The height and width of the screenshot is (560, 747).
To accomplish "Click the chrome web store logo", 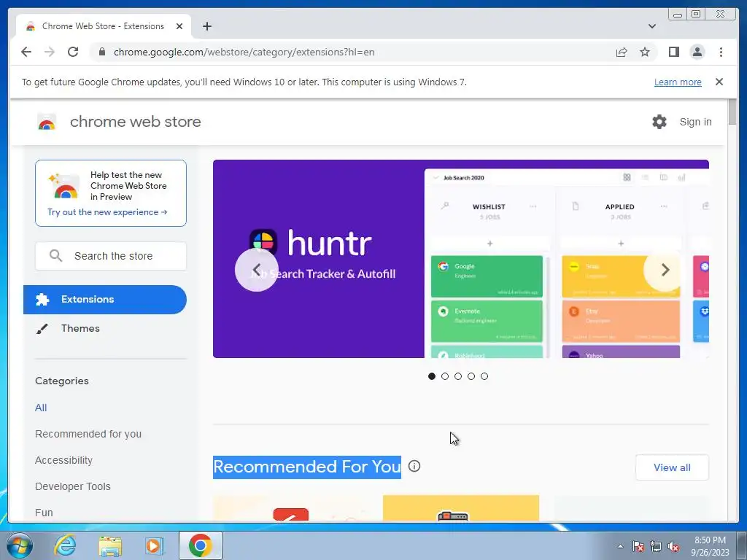I will [x=47, y=122].
